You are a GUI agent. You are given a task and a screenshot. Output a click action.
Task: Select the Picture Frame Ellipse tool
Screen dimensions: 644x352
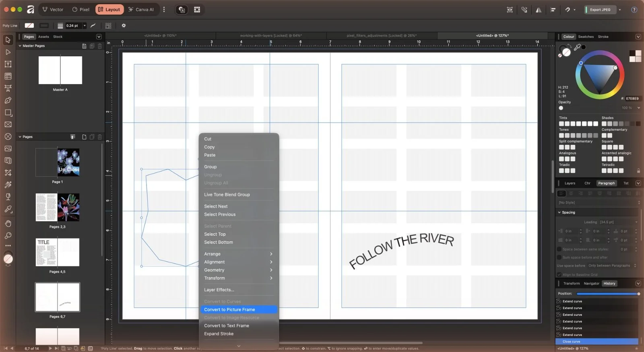point(8,136)
